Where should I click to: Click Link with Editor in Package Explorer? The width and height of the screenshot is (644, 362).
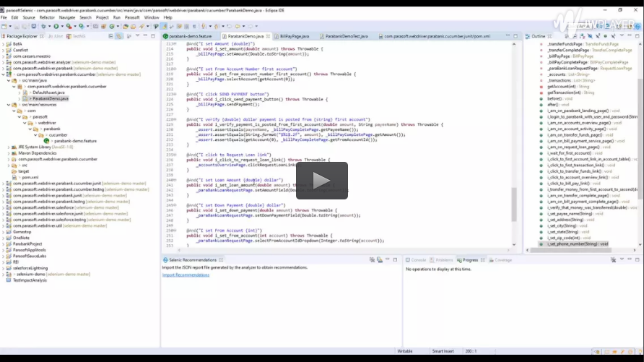[119, 36]
